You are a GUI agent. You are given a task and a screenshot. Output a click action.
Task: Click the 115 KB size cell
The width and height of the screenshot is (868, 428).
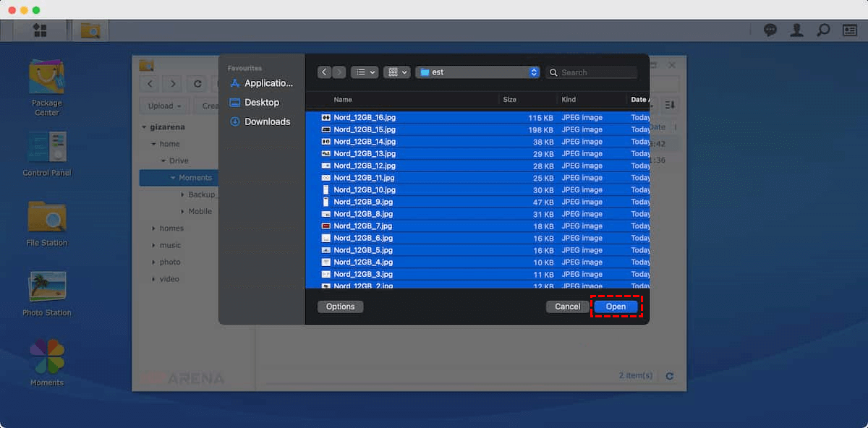click(x=540, y=117)
